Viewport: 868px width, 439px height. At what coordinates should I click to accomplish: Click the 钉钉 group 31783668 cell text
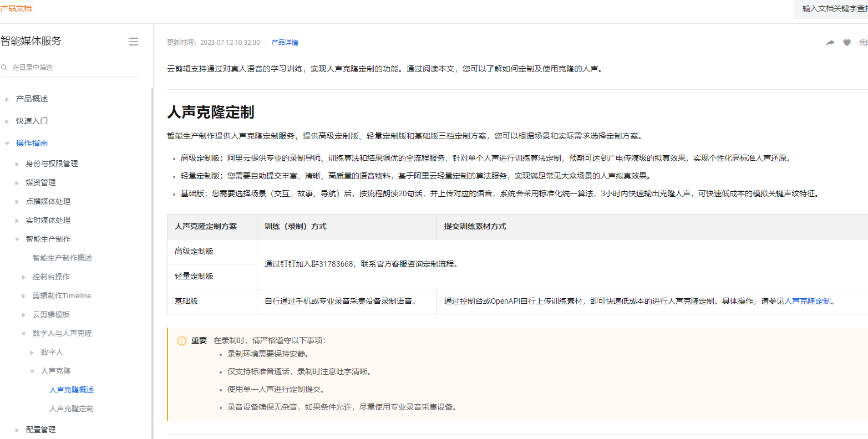(x=361, y=264)
